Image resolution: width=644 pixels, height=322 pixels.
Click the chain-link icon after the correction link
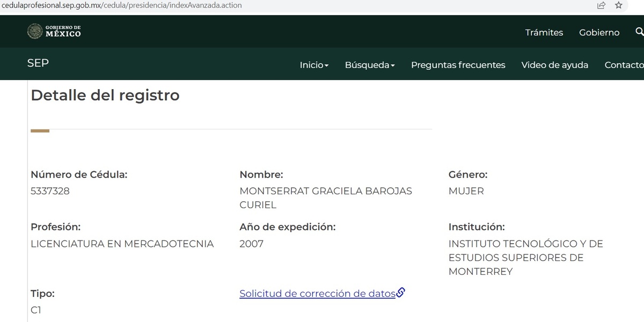(x=401, y=293)
